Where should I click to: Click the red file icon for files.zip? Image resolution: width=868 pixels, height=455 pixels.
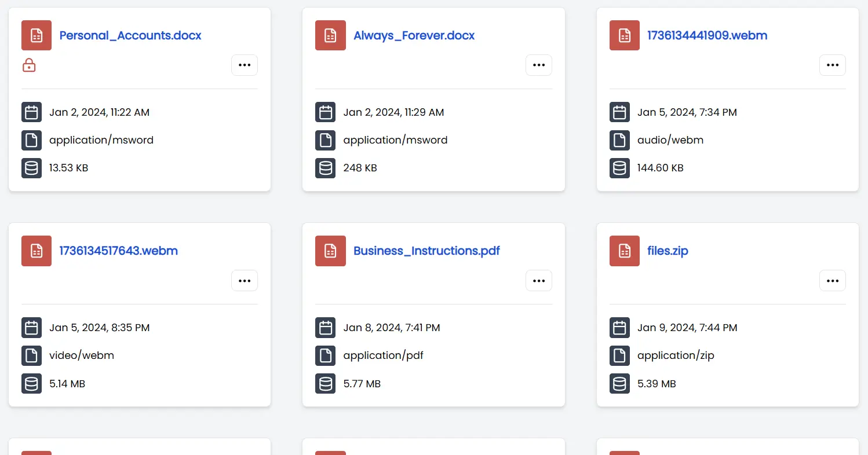[625, 251]
